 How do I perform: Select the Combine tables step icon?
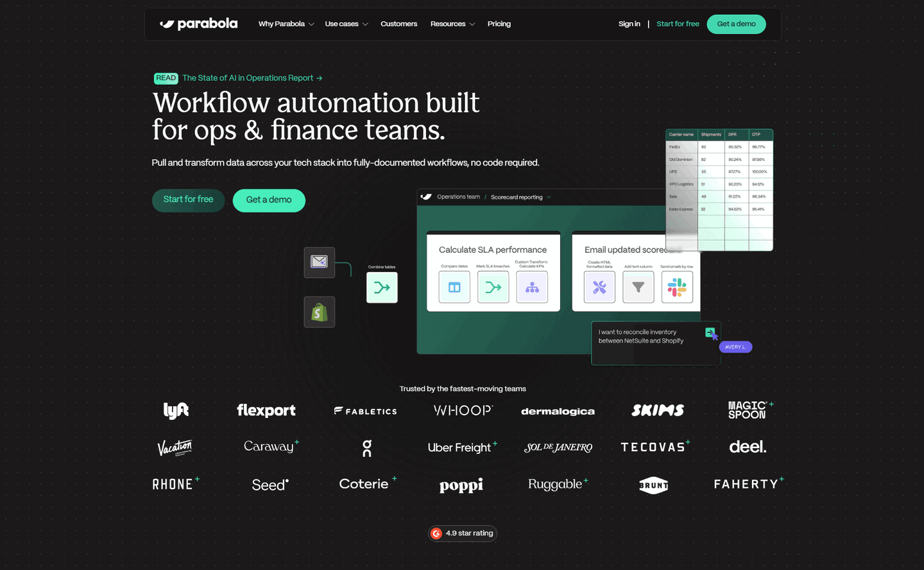click(x=382, y=288)
